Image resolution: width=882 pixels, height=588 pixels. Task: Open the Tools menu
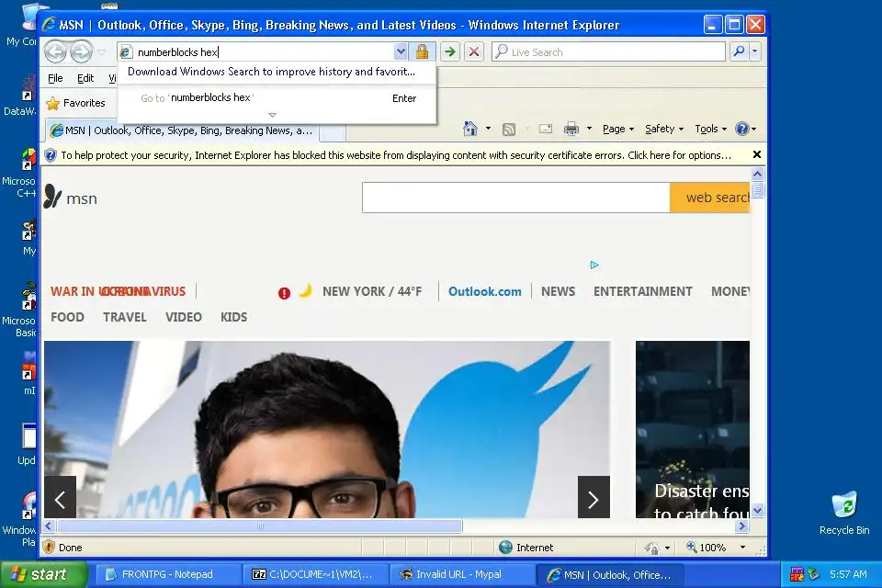pos(711,129)
